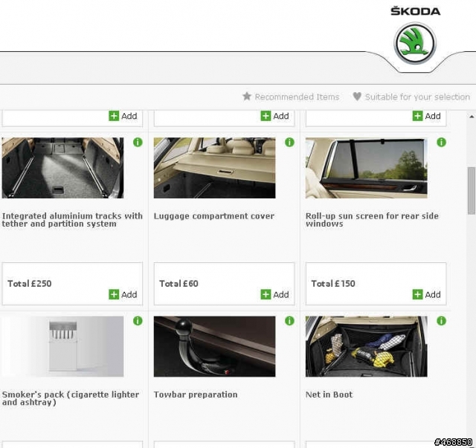
Task: Click the Suitable for your selection heart icon
Action: point(357,97)
